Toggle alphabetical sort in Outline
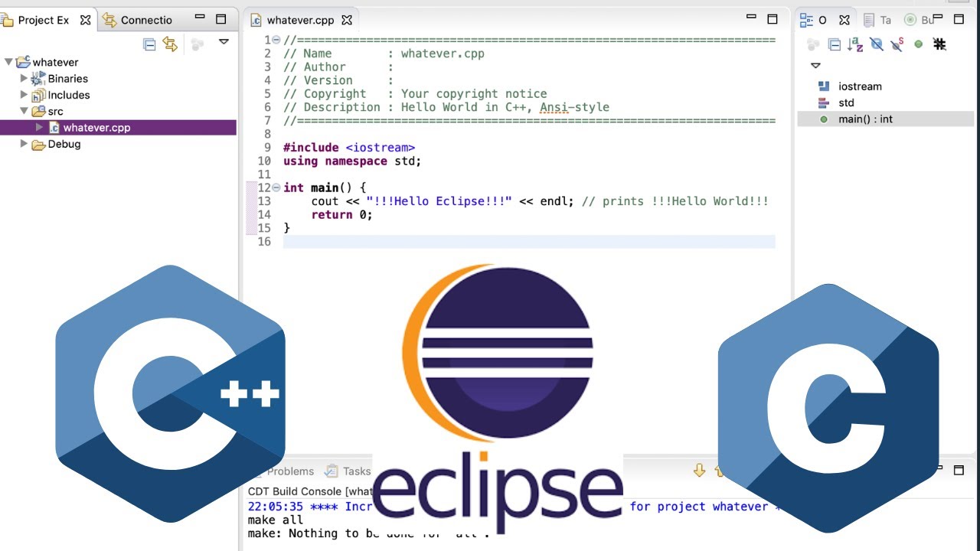This screenshot has width=980, height=551. point(855,44)
